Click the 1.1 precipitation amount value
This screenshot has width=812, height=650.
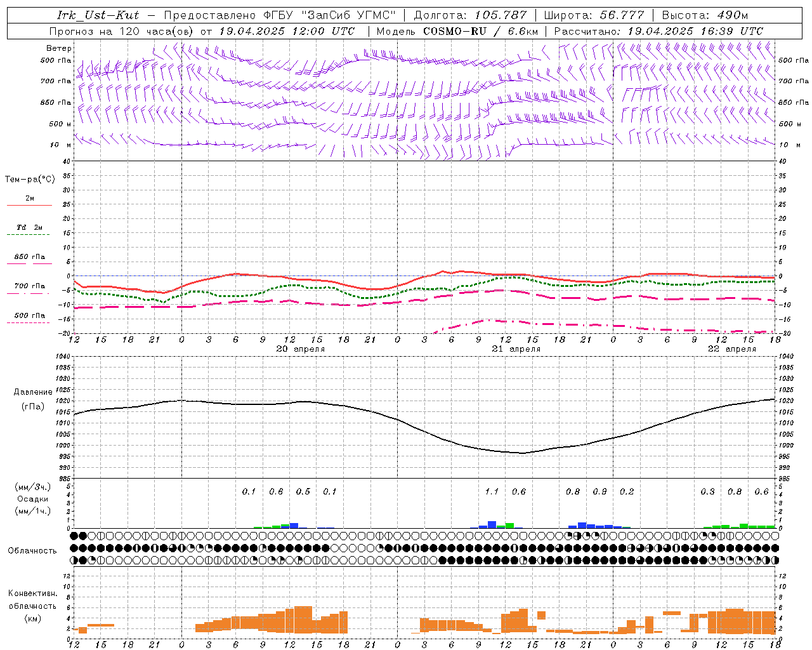(492, 492)
